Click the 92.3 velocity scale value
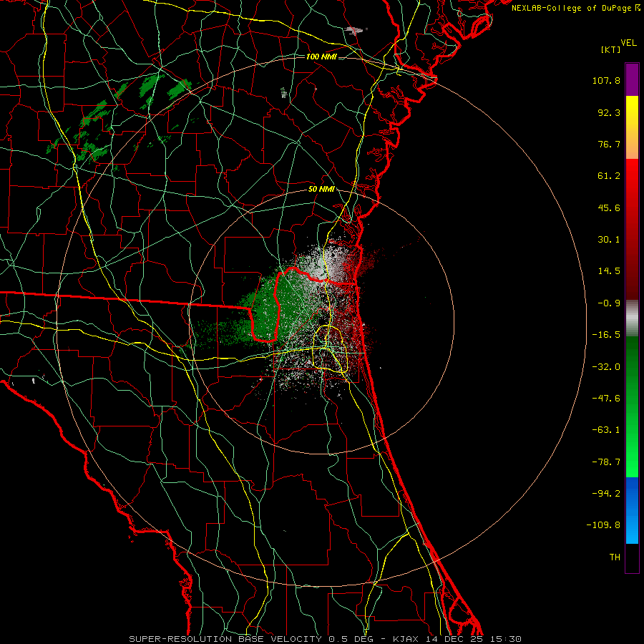644x644 pixels. (x=609, y=112)
